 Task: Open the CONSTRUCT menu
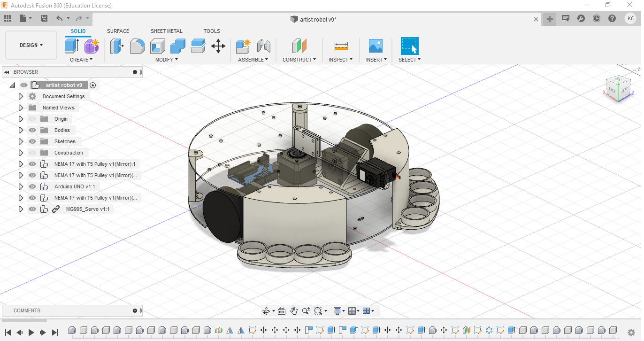tap(299, 60)
